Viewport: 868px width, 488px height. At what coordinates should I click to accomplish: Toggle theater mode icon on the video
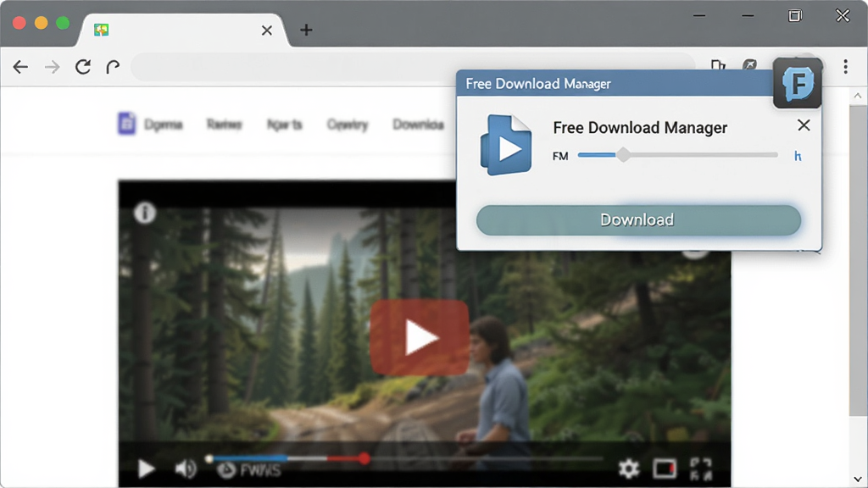coord(665,469)
